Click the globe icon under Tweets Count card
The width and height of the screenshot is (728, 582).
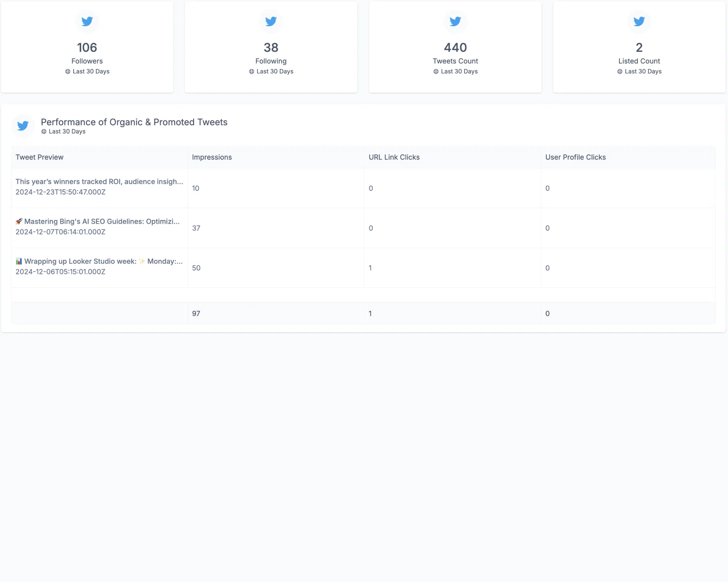435,72
